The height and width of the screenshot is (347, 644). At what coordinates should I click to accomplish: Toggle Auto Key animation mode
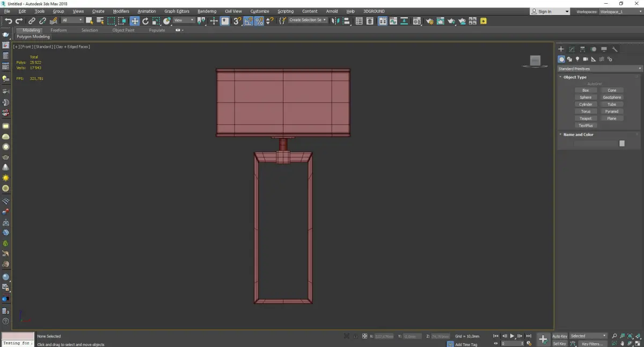click(x=560, y=336)
